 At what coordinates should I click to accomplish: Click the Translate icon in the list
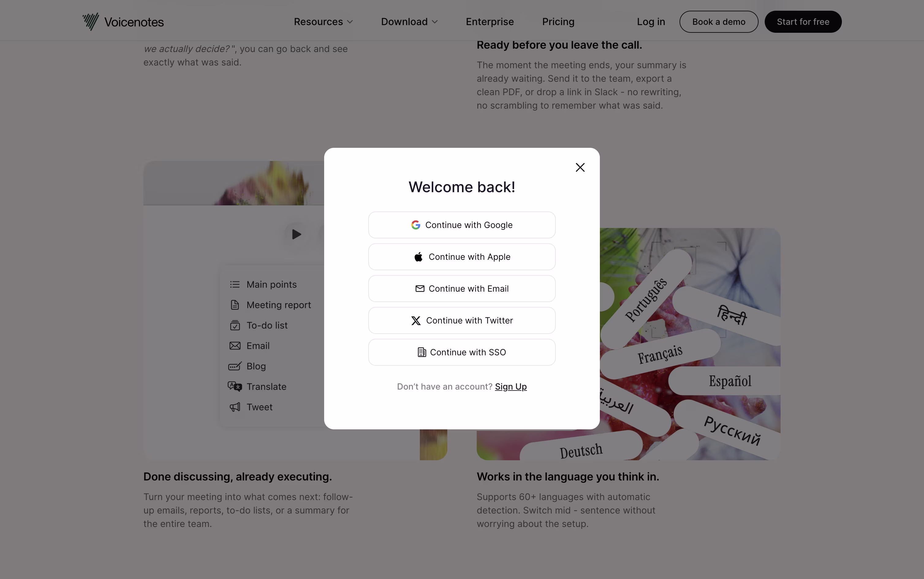tap(235, 387)
